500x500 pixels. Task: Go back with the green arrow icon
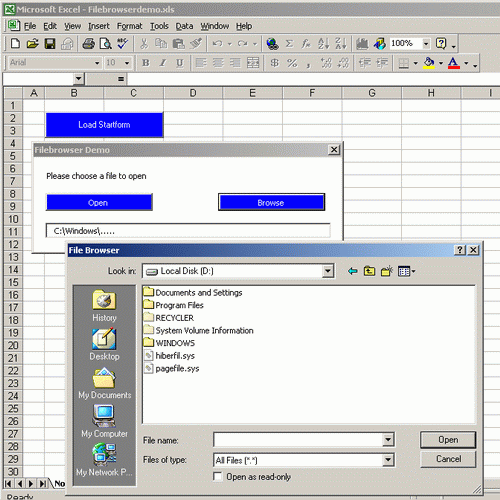(x=353, y=271)
